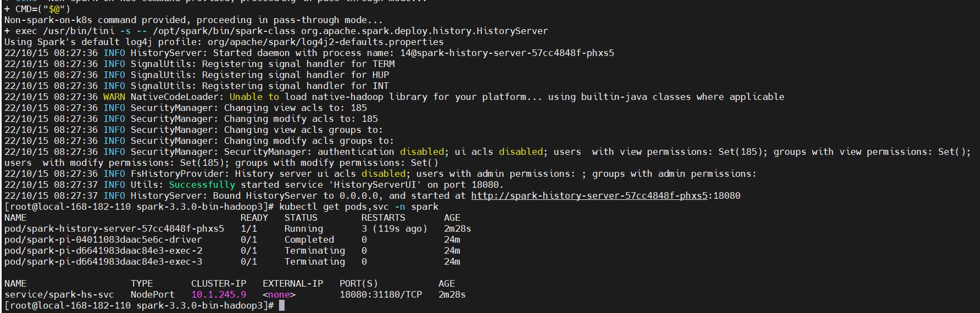Click 'Non-spark-on-k8s command provided' line

pos(194,20)
